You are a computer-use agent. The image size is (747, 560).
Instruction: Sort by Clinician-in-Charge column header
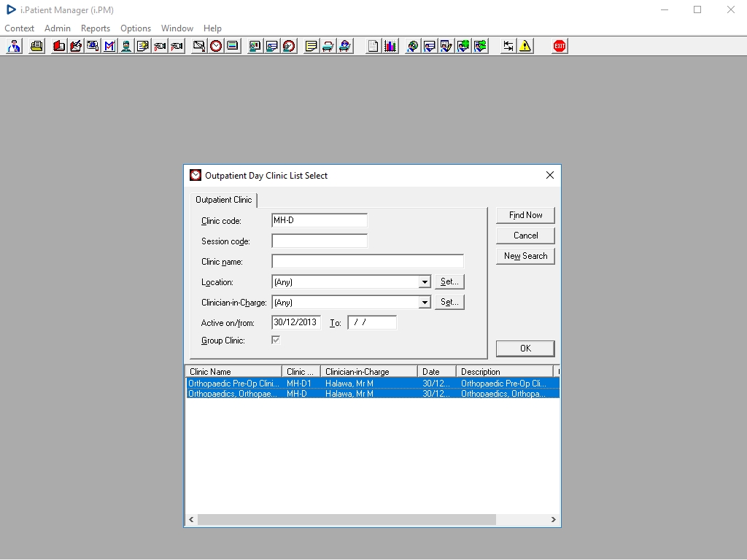coord(369,371)
